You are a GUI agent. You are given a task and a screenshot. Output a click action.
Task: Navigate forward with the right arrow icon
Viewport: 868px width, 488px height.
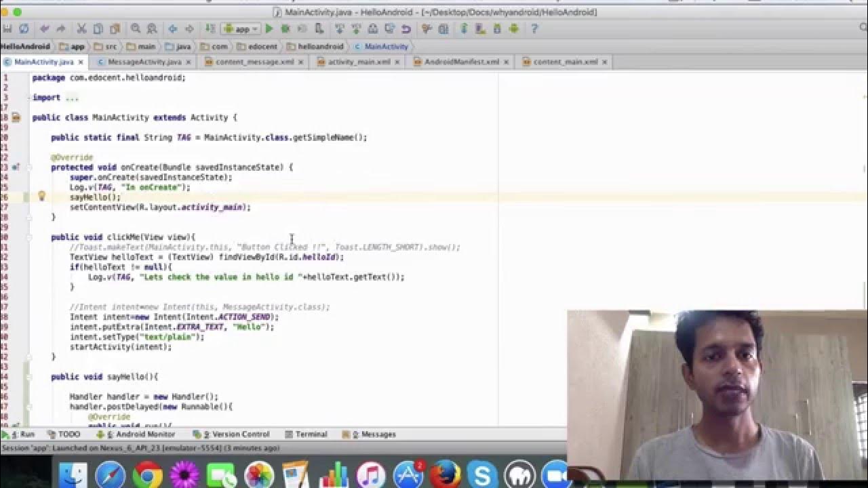[189, 29]
